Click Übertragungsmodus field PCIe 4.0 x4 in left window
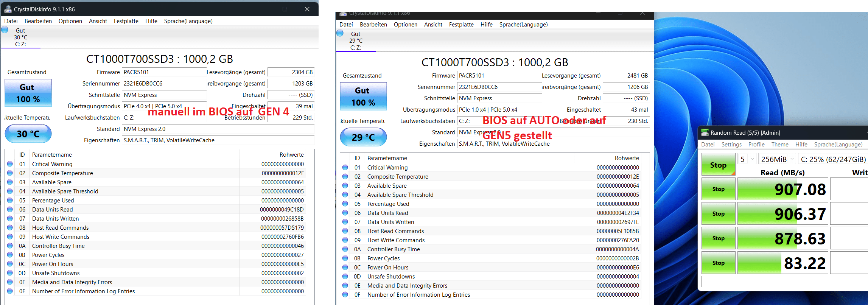Viewport: 868px width, 305px height. 164,106
